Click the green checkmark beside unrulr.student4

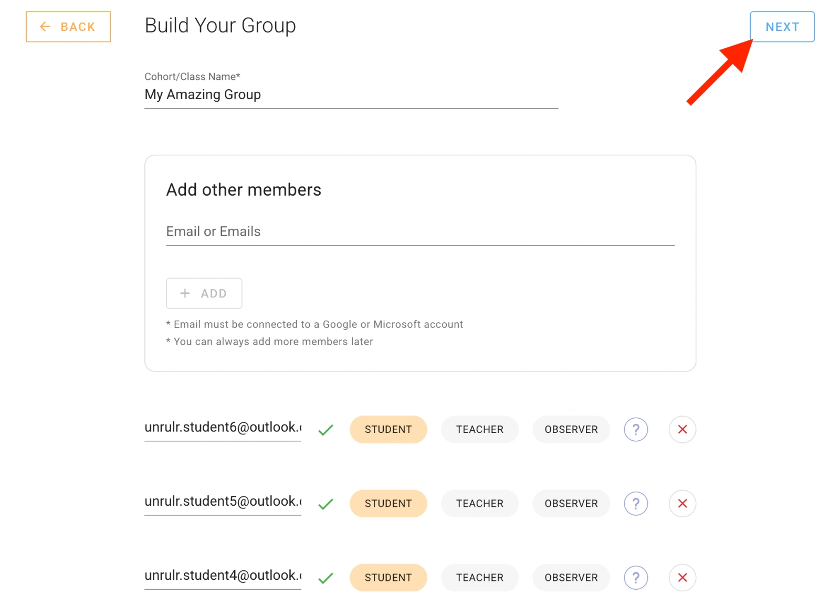click(x=325, y=578)
